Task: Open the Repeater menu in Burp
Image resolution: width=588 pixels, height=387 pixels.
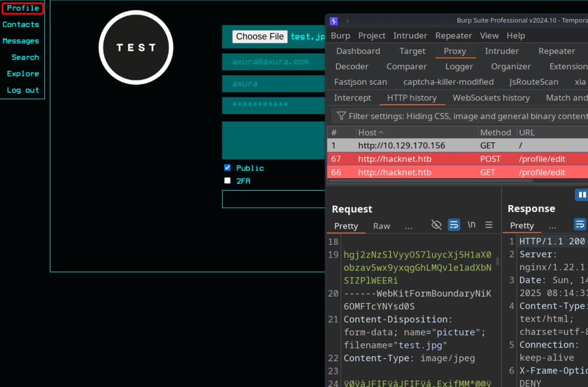Action: 556,51
